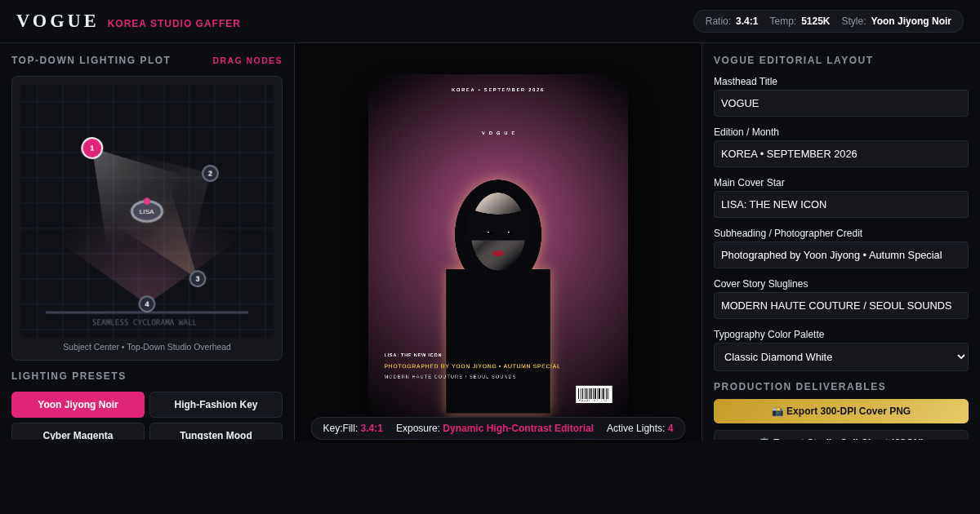Open the Typography Color Palette dropdown

841,357
